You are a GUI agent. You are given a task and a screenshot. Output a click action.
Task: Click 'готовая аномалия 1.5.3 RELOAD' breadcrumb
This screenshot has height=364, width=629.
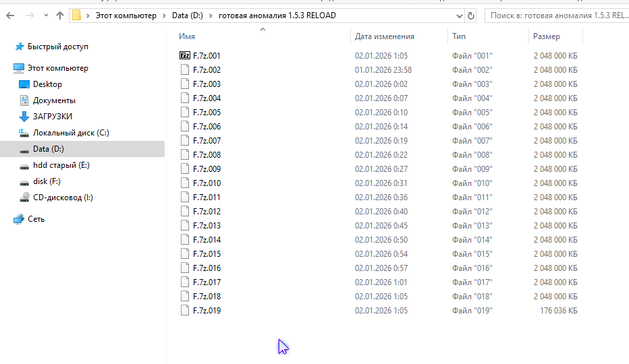277,16
